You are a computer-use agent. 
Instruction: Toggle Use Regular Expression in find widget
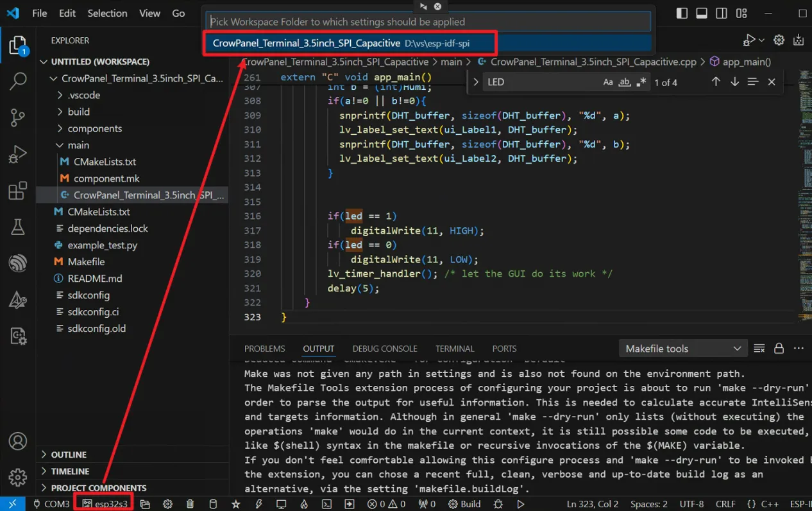pos(641,82)
